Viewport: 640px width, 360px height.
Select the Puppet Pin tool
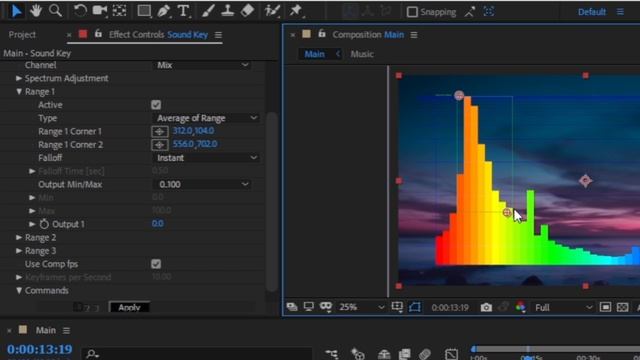click(296, 11)
